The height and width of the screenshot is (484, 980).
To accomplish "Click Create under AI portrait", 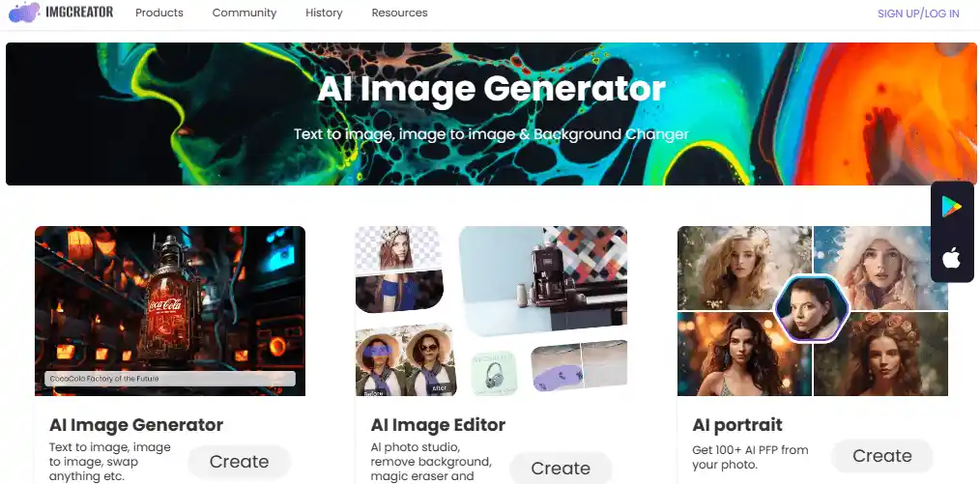I will [881, 456].
